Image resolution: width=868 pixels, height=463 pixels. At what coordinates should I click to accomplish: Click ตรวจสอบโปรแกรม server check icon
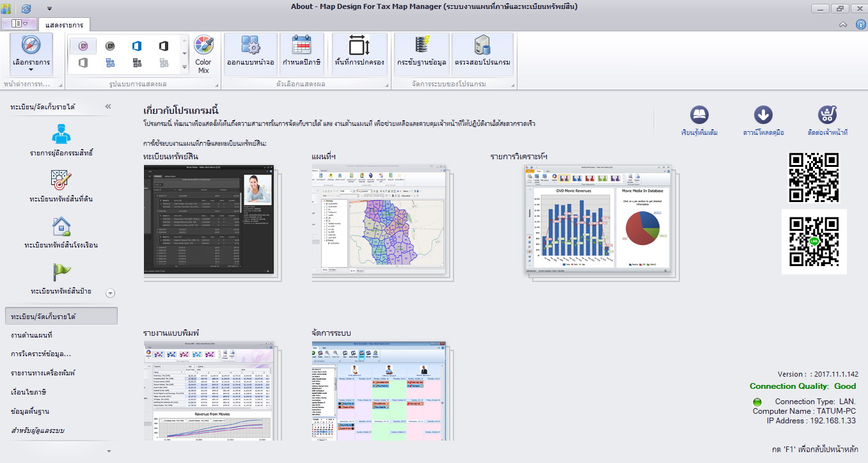tap(482, 54)
